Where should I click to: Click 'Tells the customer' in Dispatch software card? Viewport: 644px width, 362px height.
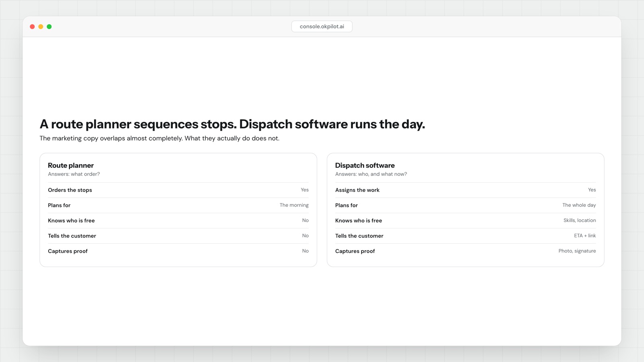359,236
